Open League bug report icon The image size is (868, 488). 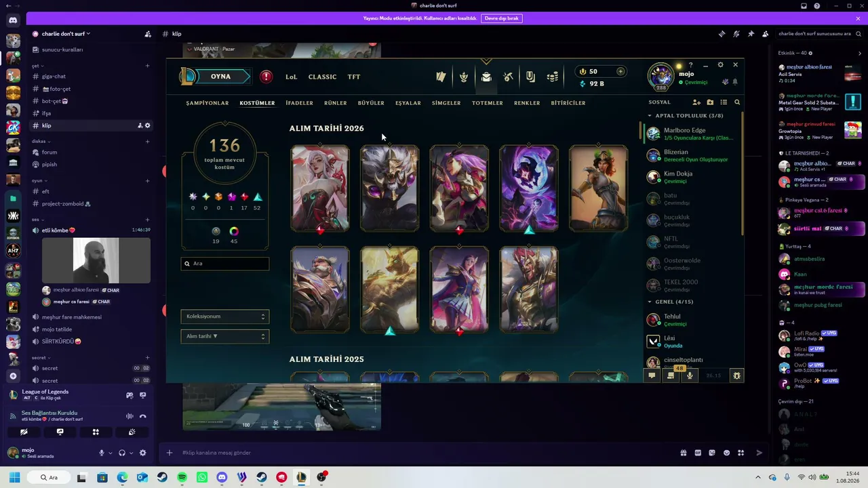tap(736, 375)
